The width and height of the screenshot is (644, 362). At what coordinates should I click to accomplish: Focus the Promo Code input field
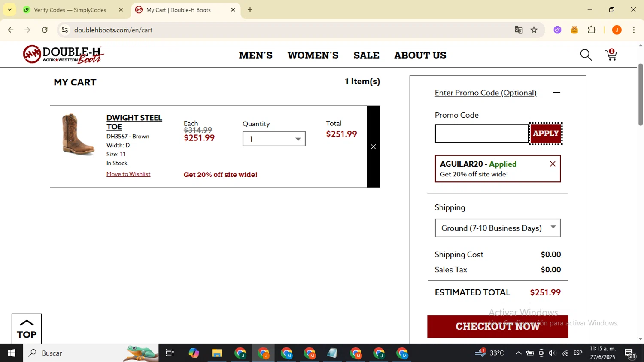pyautogui.click(x=482, y=134)
